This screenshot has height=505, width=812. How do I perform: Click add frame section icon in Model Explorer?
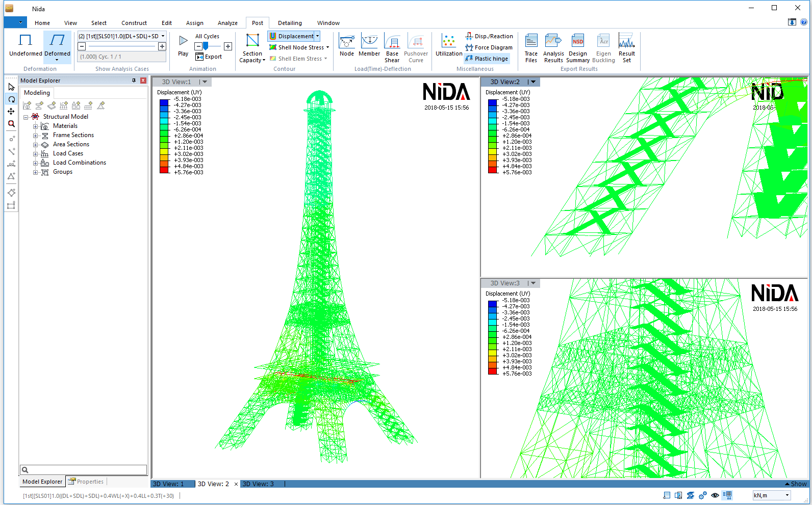39,105
